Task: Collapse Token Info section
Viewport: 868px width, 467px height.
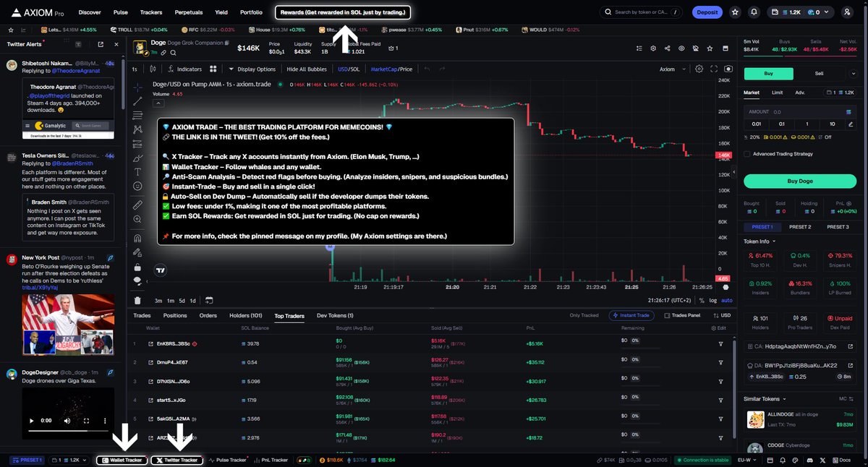Action: click(759, 241)
